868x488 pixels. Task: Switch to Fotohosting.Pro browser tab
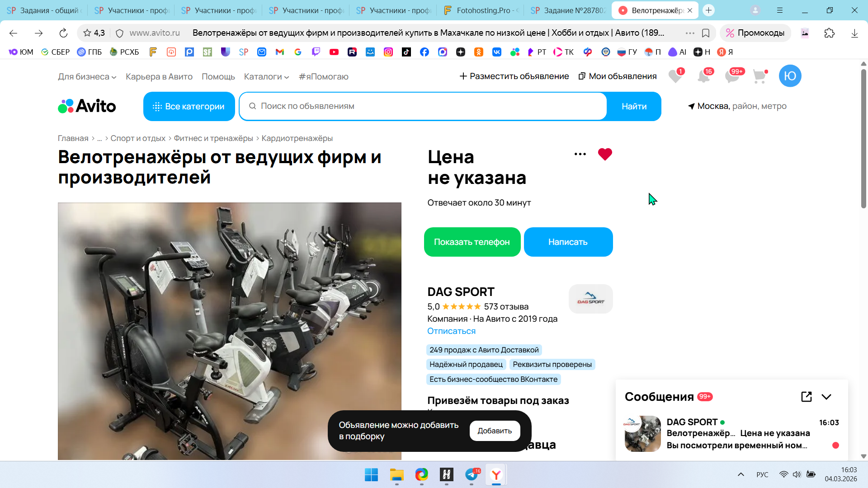click(481, 10)
